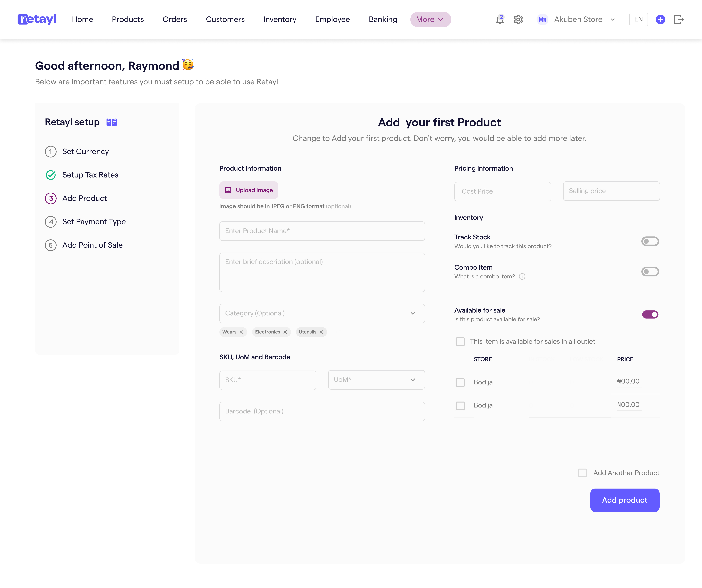Open the Category (Optional) dropdown
Viewport: 702px width, 588px height.
click(x=322, y=314)
